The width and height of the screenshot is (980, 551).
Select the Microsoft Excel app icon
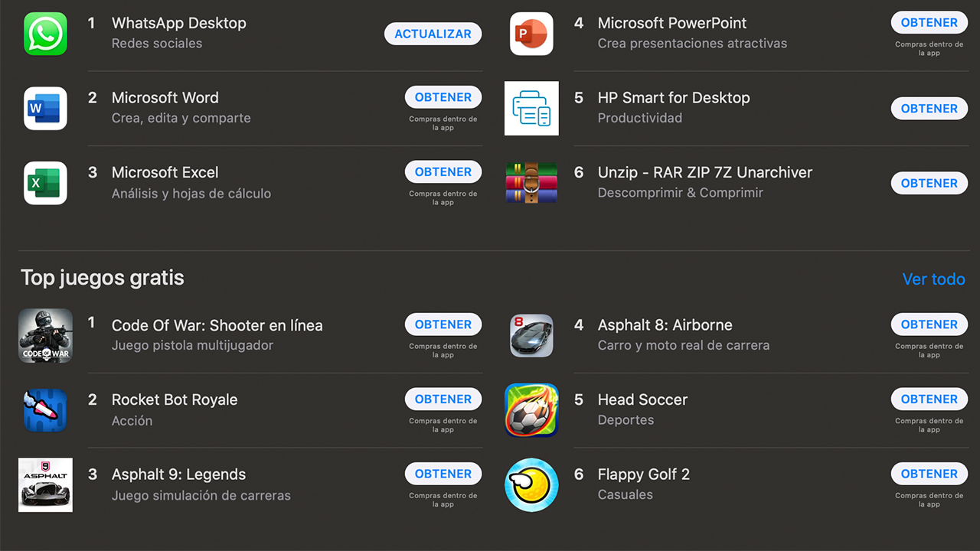[45, 184]
